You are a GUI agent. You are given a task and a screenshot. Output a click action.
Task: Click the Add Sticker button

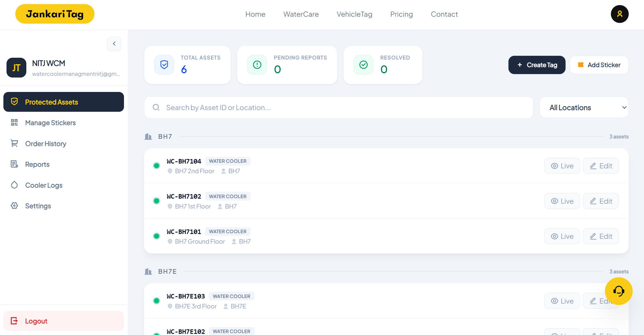coord(599,65)
